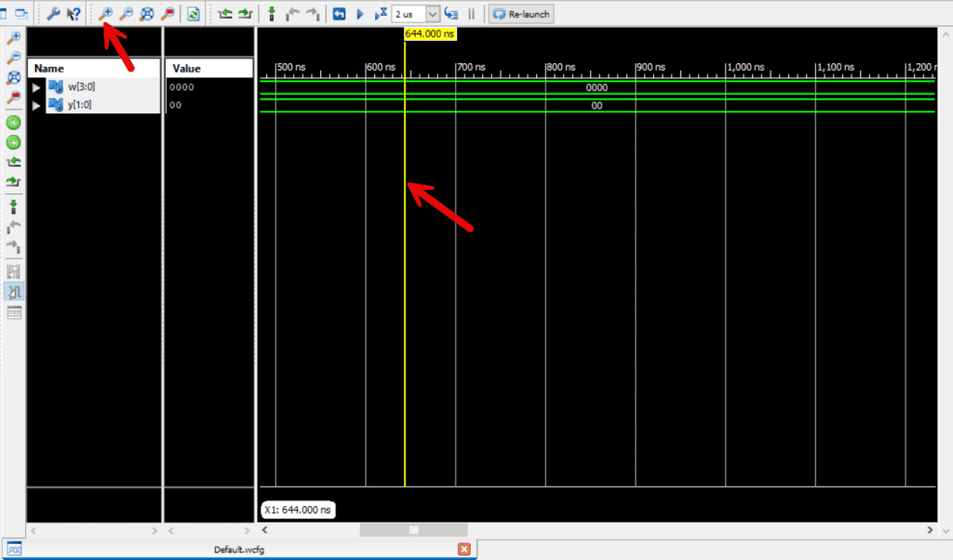Zoom waveform to full view
The image size is (953, 560).
click(x=146, y=14)
